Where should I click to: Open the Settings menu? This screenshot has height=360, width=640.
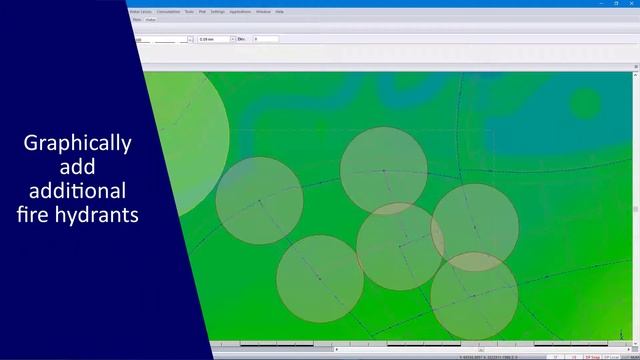[x=218, y=12]
